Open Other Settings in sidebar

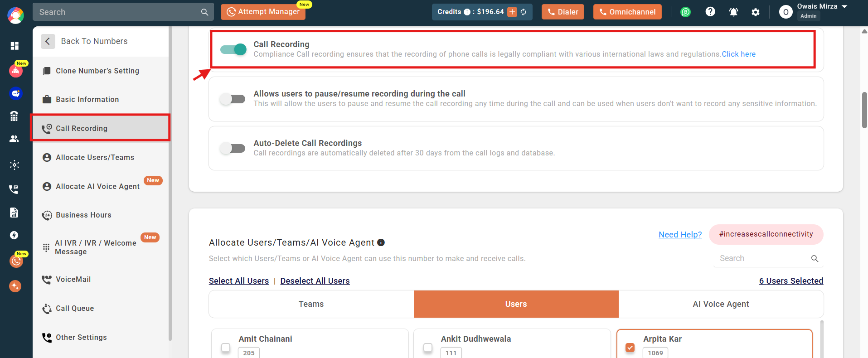click(x=101, y=337)
